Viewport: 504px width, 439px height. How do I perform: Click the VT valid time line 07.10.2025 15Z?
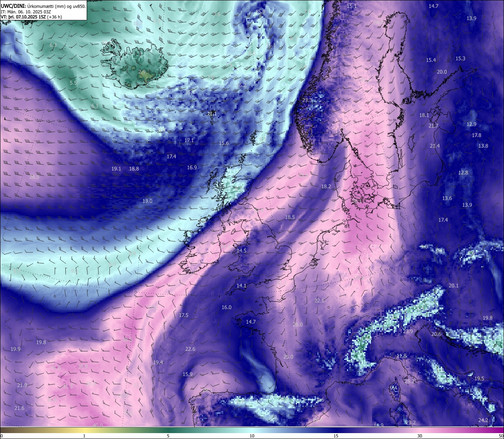point(31,17)
